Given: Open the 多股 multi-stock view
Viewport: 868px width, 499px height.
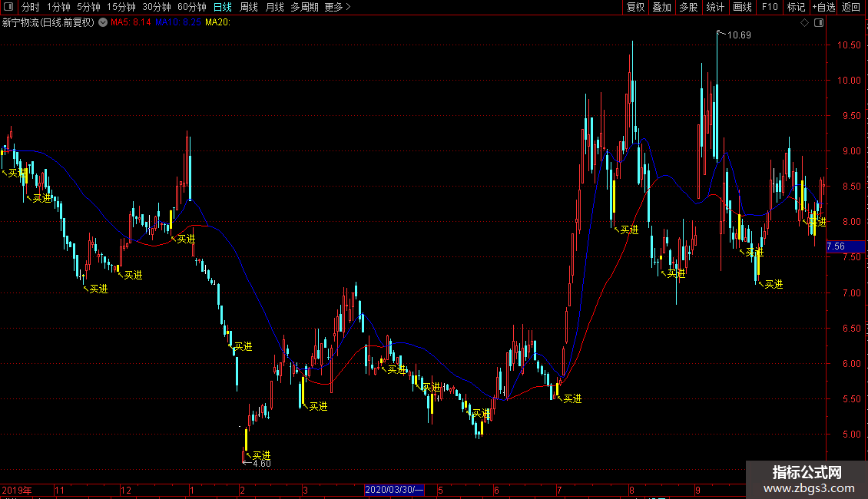Looking at the screenshot, I should click(x=688, y=7).
